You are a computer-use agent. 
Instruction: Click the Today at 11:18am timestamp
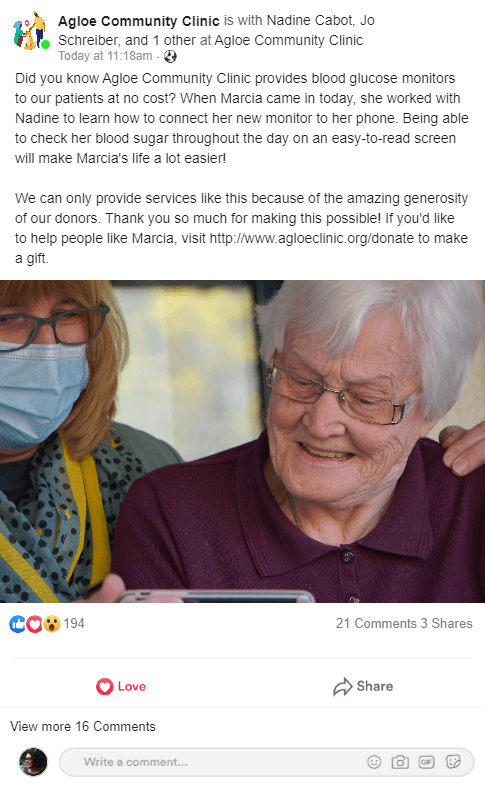(x=105, y=56)
